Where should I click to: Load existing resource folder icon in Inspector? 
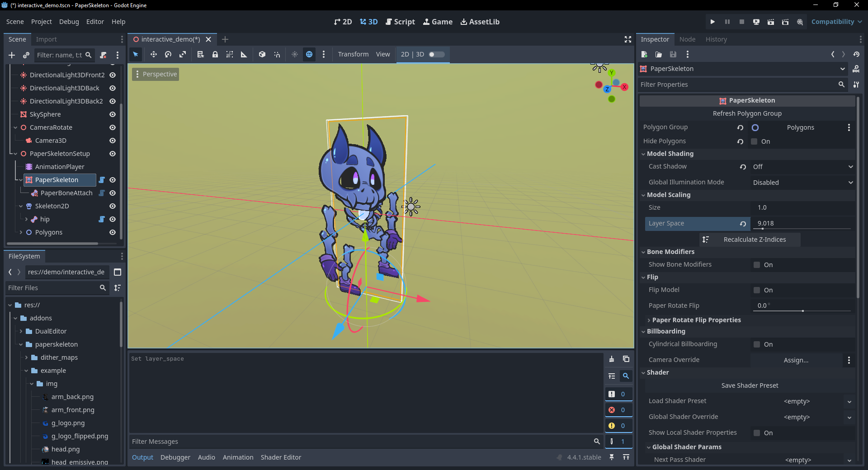click(659, 54)
